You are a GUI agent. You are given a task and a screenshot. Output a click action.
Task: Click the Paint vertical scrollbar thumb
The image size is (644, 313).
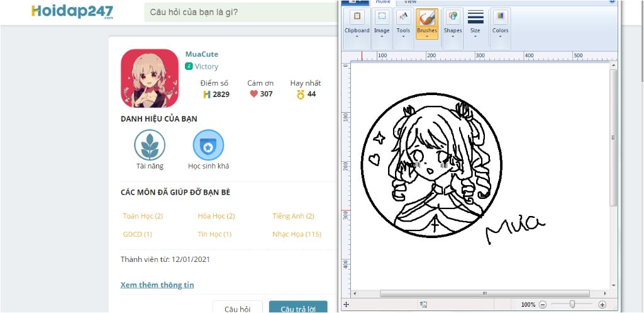coord(614,138)
